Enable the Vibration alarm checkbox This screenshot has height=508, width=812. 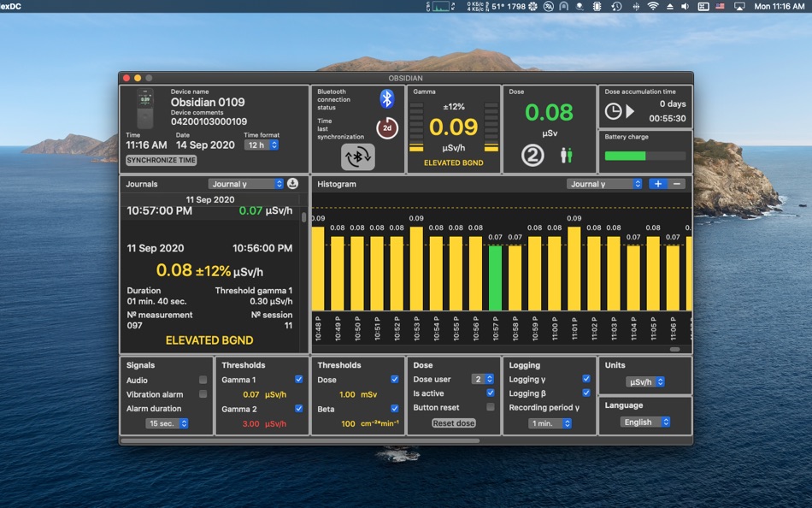(x=203, y=394)
